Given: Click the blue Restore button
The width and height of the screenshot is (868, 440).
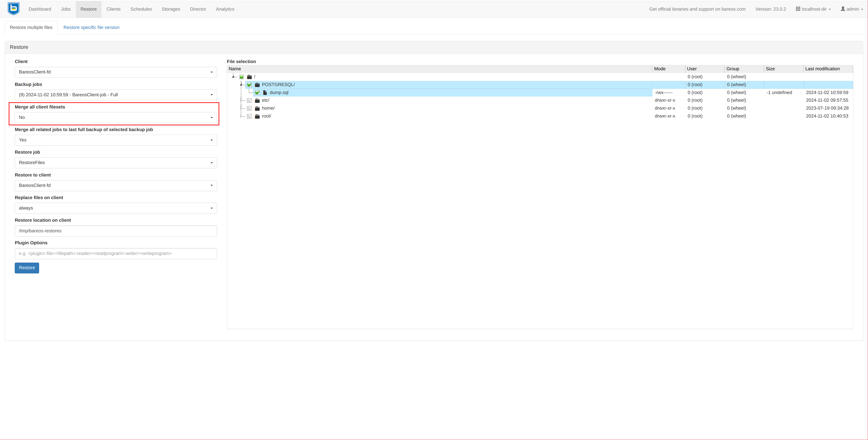Looking at the screenshot, I should click(27, 268).
